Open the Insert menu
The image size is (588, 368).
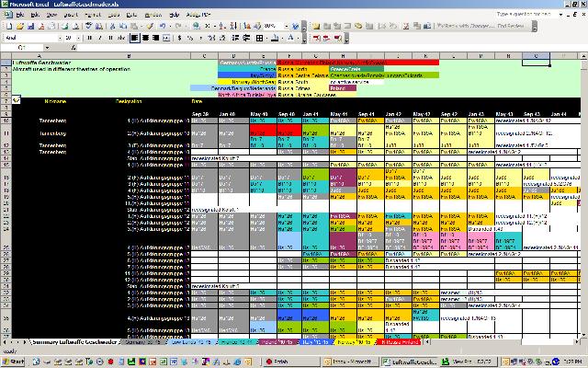point(71,15)
